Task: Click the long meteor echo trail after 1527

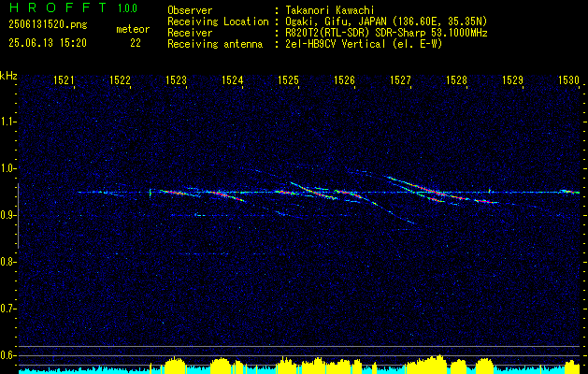Action: [x=442, y=190]
